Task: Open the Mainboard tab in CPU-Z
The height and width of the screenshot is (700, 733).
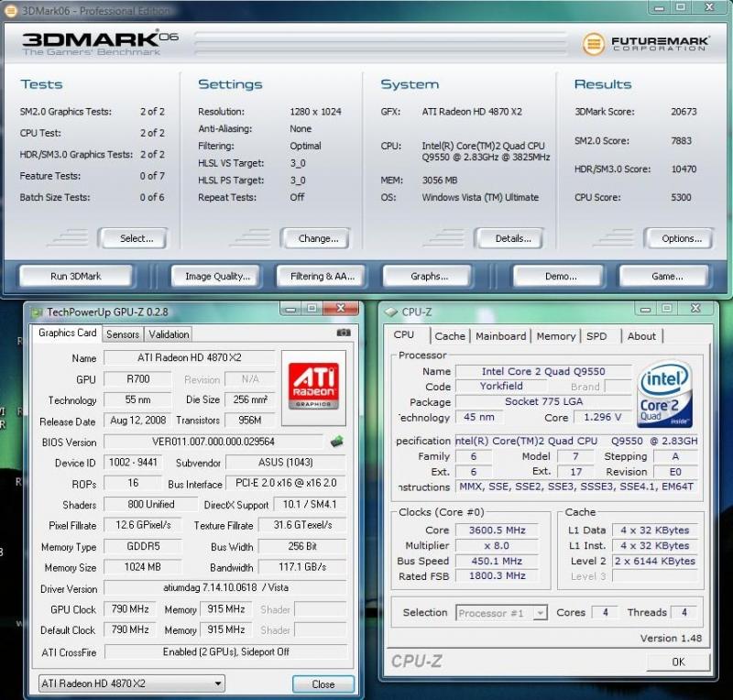Action: click(500, 336)
